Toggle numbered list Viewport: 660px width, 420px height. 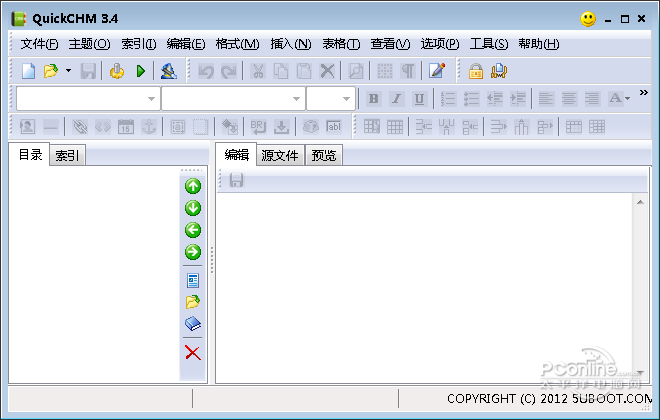click(448, 99)
